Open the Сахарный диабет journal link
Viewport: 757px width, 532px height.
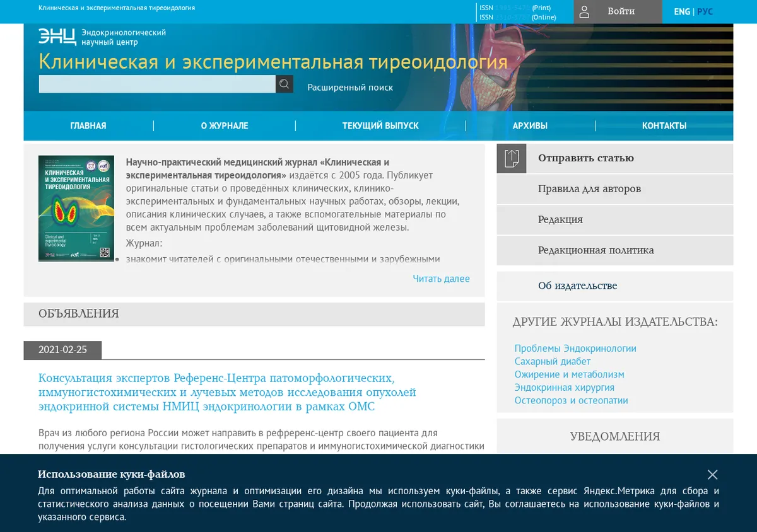(x=553, y=361)
